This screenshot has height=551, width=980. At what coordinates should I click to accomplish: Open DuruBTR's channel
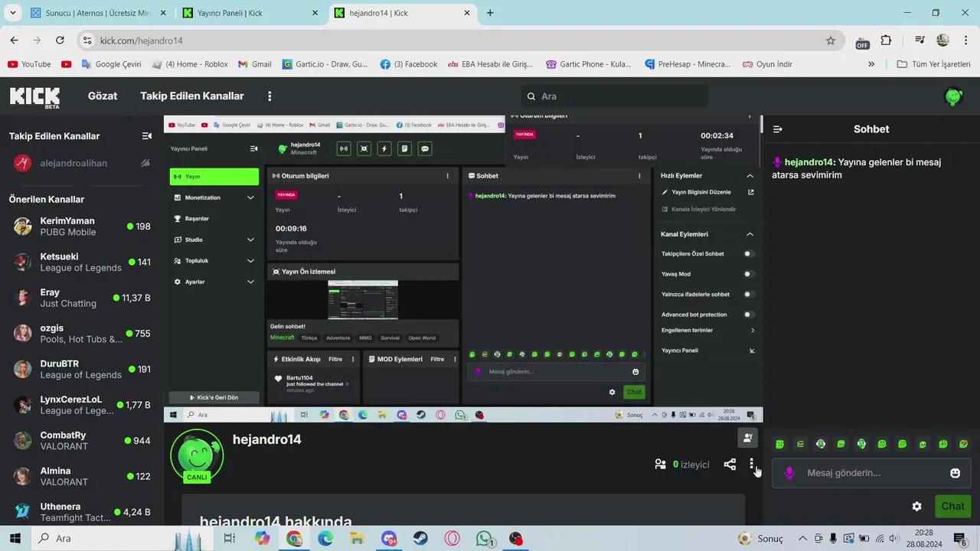pos(80,369)
